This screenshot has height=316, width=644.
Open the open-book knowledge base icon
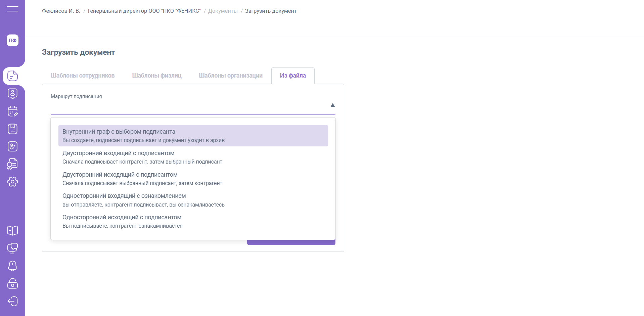pyautogui.click(x=12, y=230)
